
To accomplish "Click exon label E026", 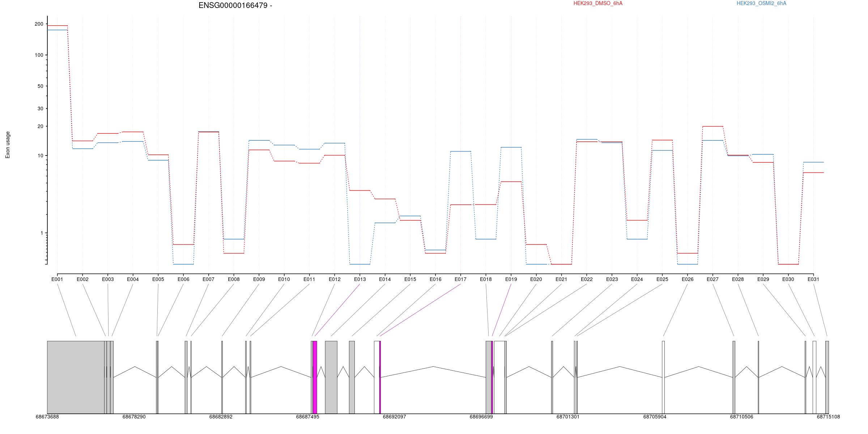I will (x=688, y=279).
